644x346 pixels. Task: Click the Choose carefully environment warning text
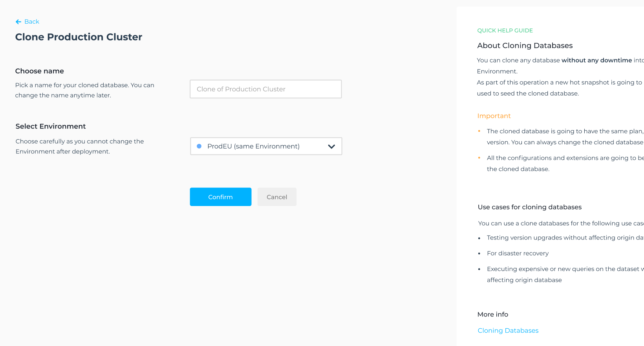pyautogui.click(x=80, y=146)
